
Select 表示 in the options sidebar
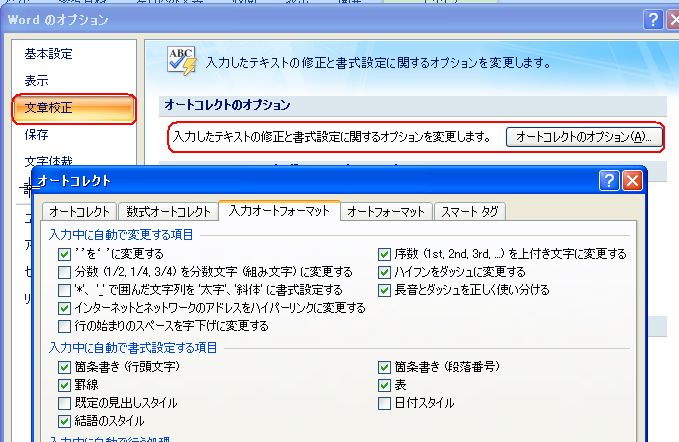click(36, 81)
